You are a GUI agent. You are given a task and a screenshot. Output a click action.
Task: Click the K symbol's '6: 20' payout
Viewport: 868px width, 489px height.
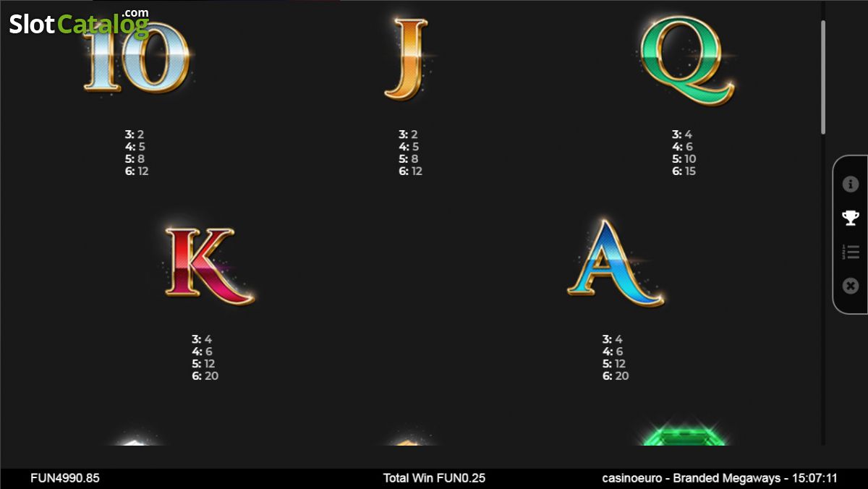tap(205, 376)
